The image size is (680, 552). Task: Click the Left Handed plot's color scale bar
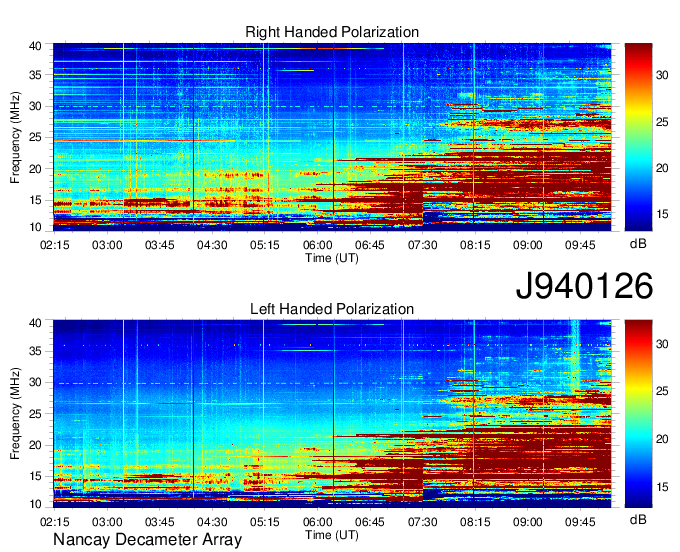coord(638,414)
